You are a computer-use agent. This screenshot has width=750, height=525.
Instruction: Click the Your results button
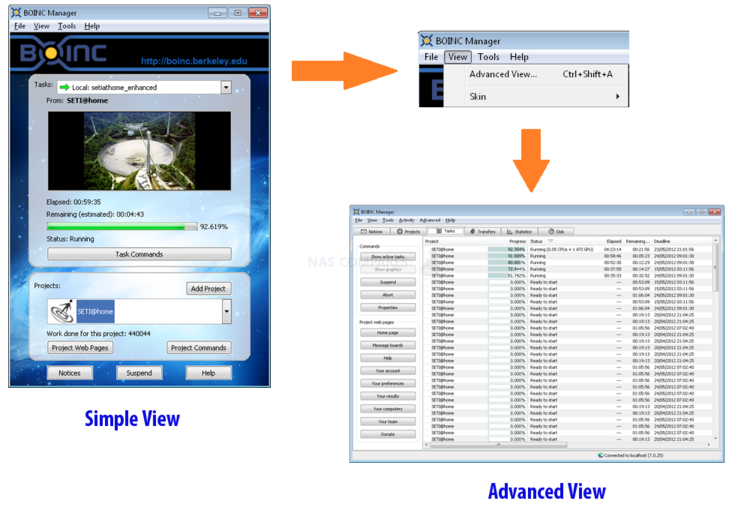pos(388,396)
